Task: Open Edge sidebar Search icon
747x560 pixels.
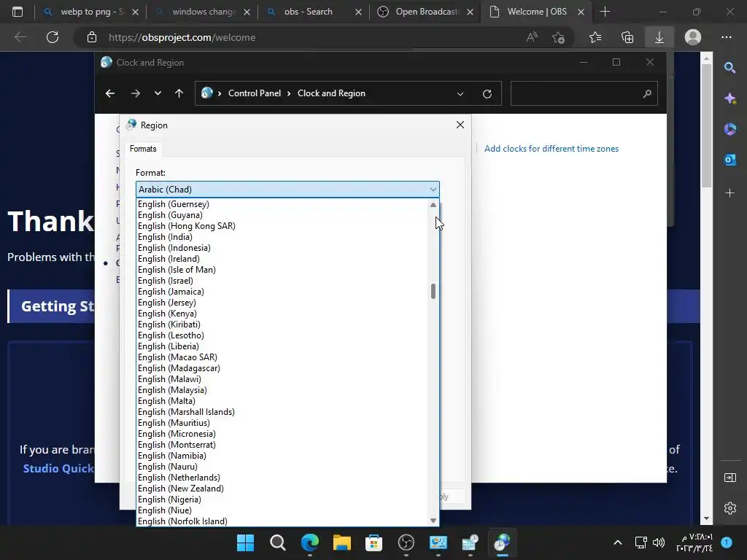Action: [729, 68]
